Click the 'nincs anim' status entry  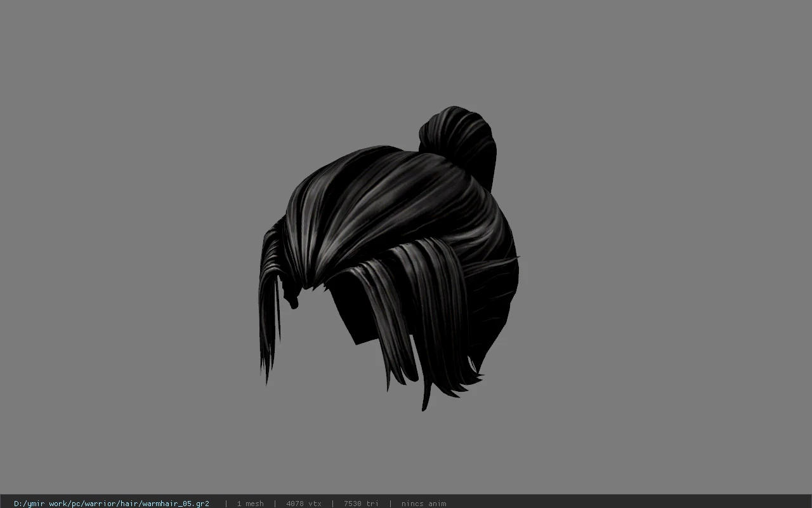(x=423, y=504)
